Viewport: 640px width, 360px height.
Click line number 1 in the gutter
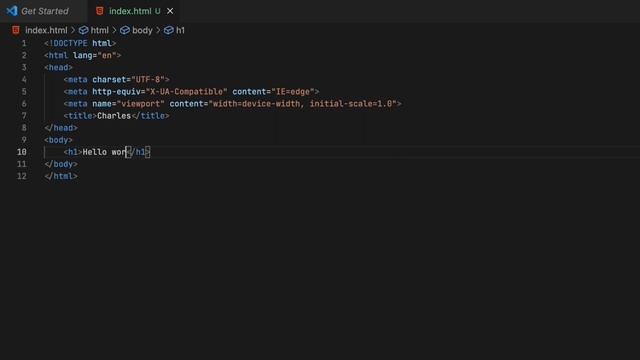pyautogui.click(x=24, y=43)
